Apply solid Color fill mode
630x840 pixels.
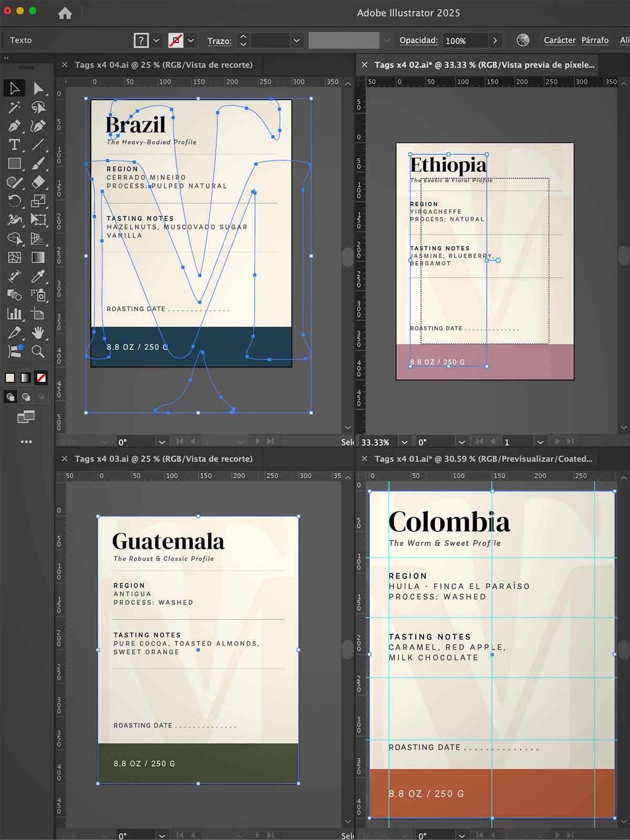10,377
